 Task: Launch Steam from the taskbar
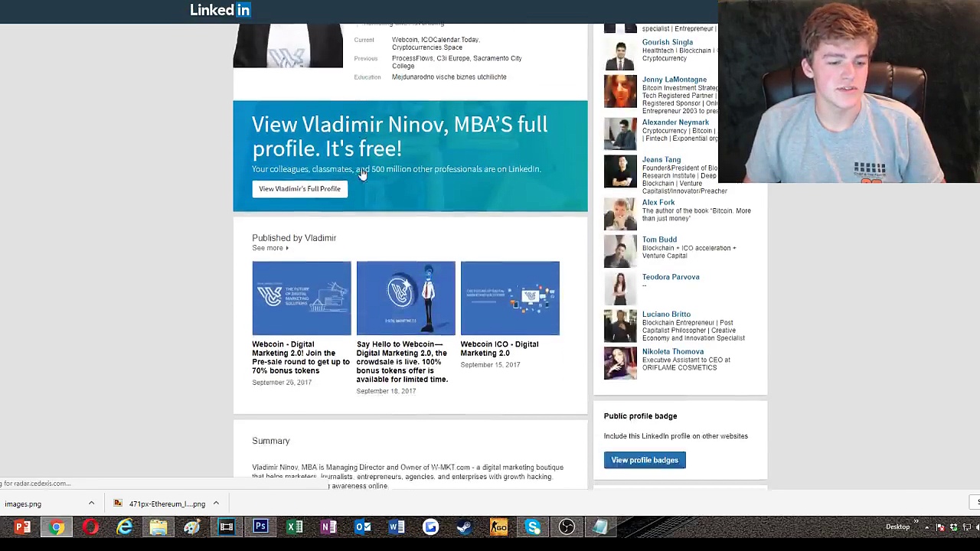(x=465, y=527)
